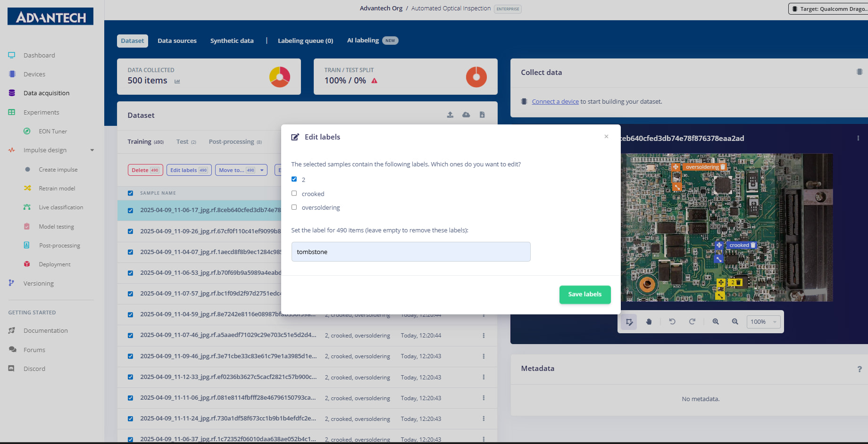Click the redo icon in image toolbar
The height and width of the screenshot is (444, 868).
[x=692, y=321]
